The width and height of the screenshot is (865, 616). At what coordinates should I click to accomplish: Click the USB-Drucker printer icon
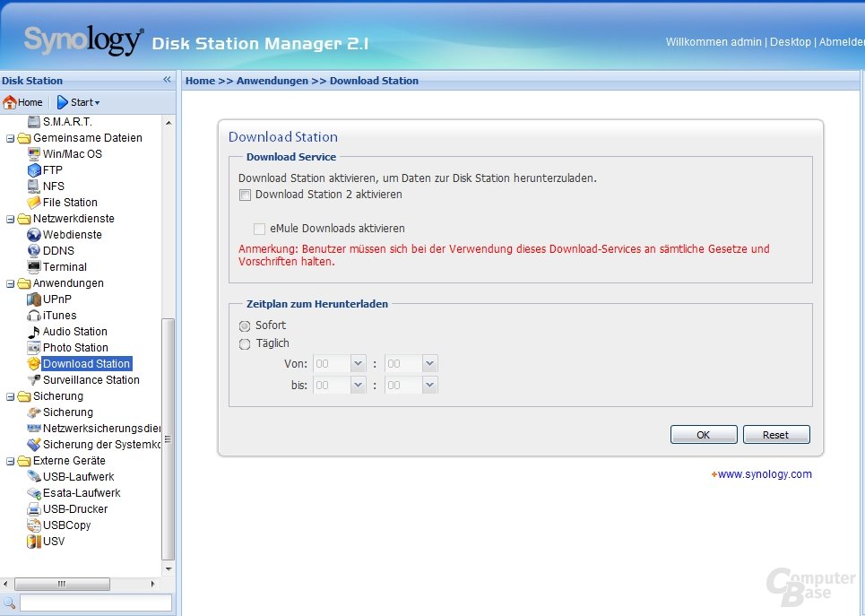pos(34,509)
